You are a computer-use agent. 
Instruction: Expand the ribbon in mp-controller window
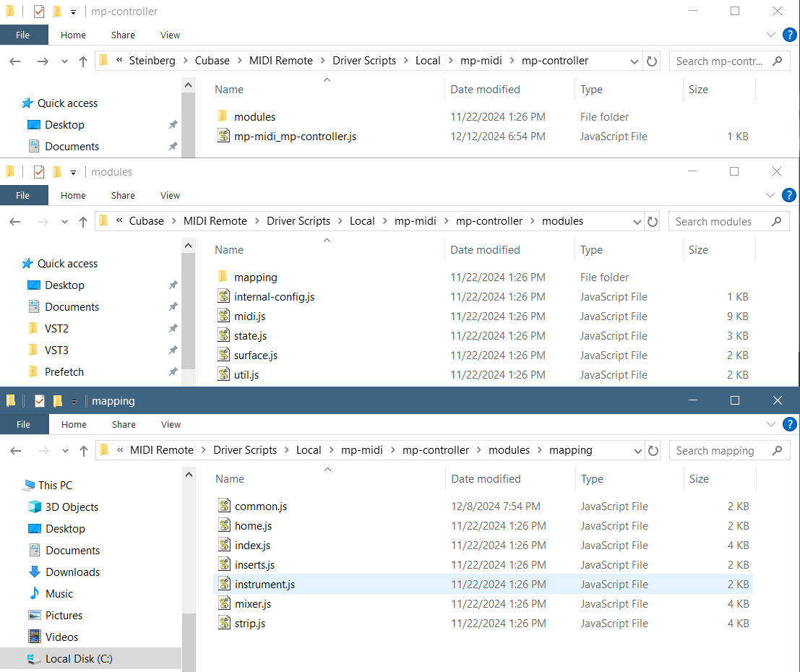[x=771, y=35]
